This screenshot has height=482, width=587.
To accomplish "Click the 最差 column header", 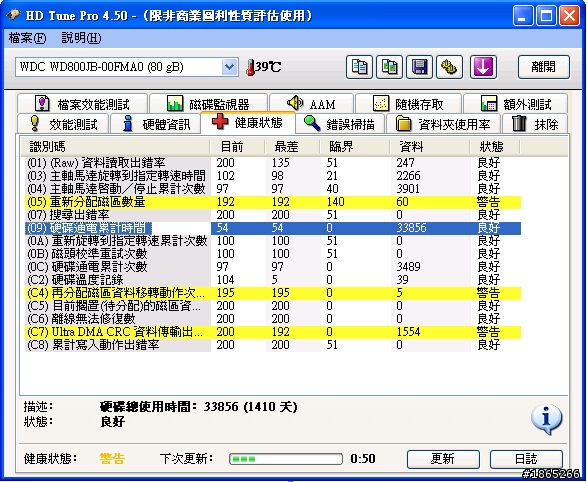I will coord(292,146).
